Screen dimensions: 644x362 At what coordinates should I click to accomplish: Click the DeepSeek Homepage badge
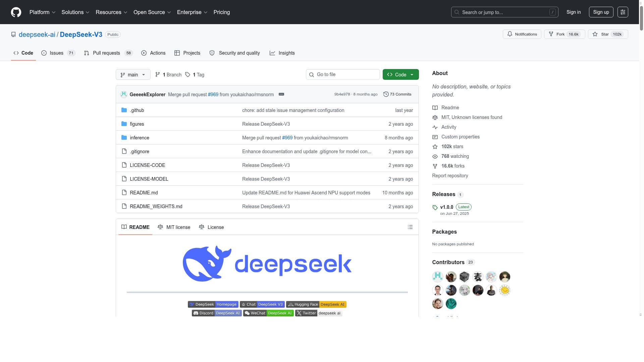click(x=213, y=304)
